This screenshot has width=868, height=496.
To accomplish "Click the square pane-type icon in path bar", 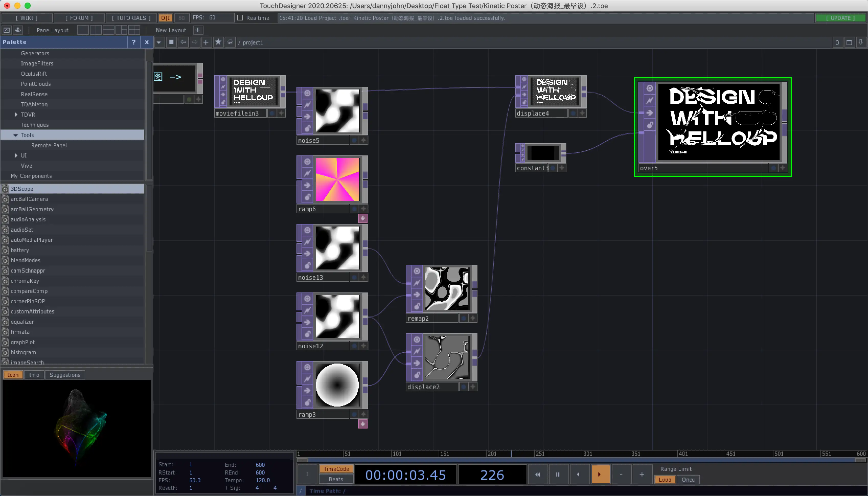I will [171, 42].
